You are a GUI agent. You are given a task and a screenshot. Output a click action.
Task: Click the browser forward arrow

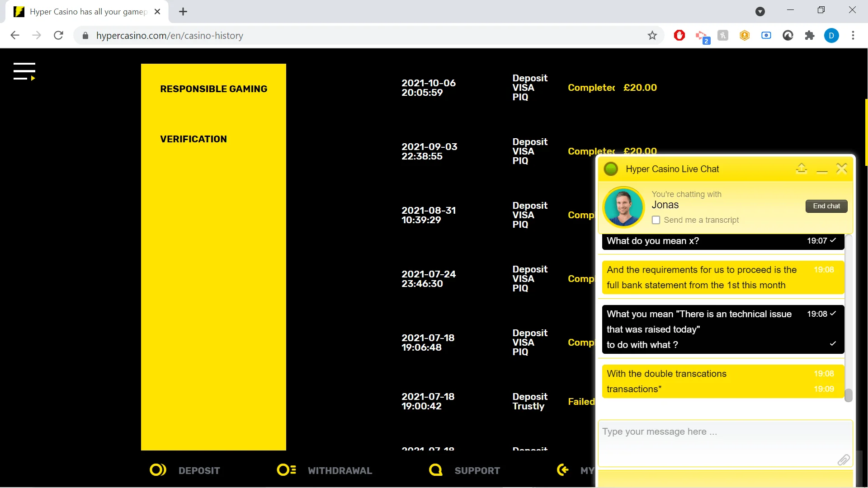[x=37, y=35]
